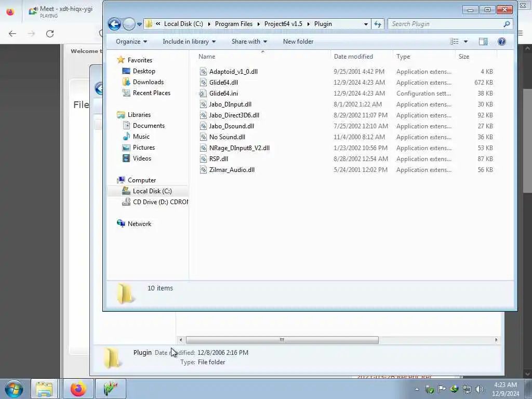Select Zilmar_Audio.dll file name

[232, 170]
